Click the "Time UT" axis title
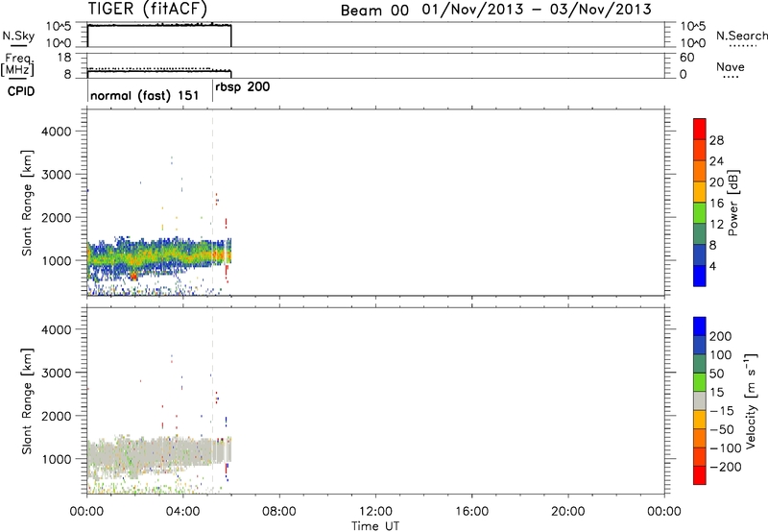The width and height of the screenshot is (768, 532). [375, 526]
